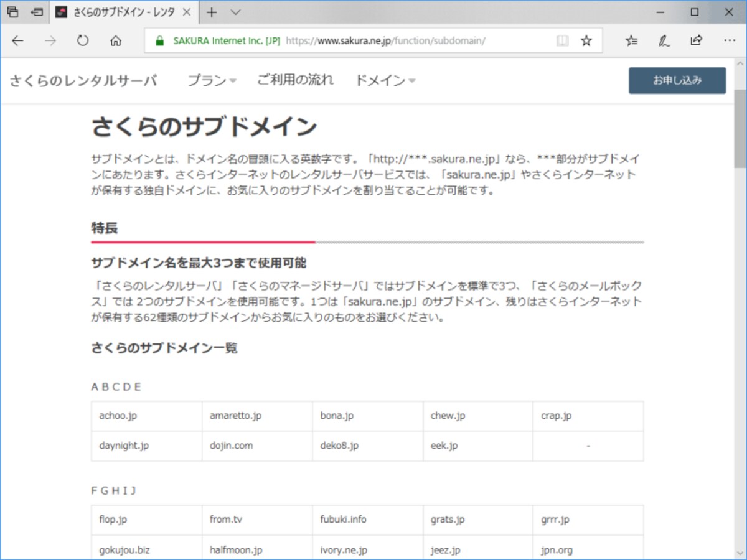Click the vertical scrollbar thumb
747x560 pixels.
pyautogui.click(x=740, y=128)
